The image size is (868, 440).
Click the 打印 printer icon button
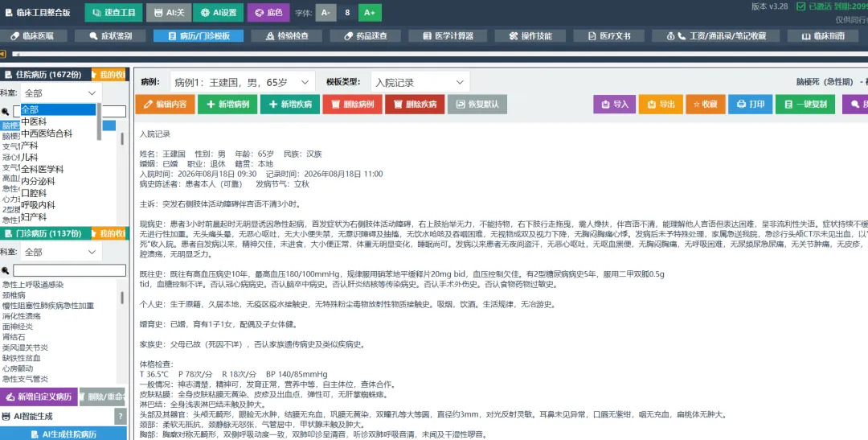(x=750, y=105)
